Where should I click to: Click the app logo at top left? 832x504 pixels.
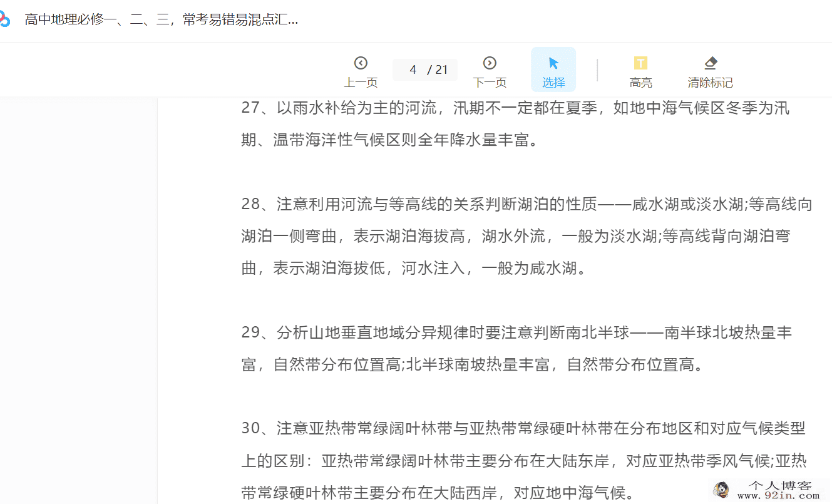click(4, 19)
